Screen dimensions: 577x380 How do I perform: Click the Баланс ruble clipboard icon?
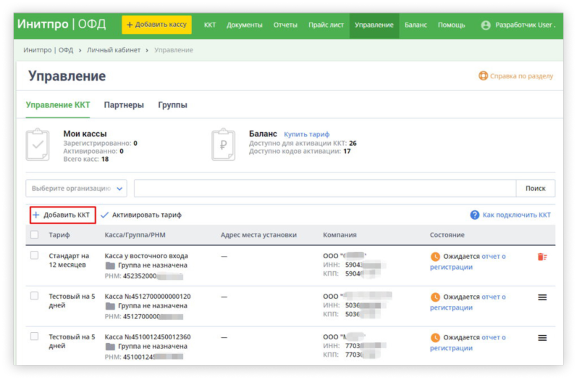(x=223, y=145)
